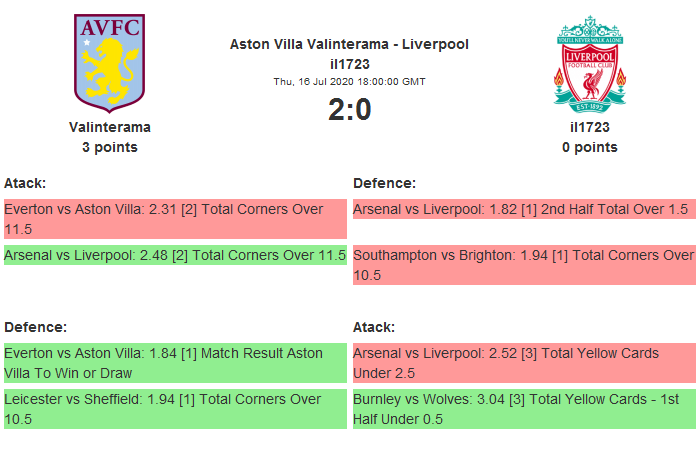Select Arsenal vs Liverpool Total Corners Over 11.5
This screenshot has width=700, height=460.
(174, 255)
